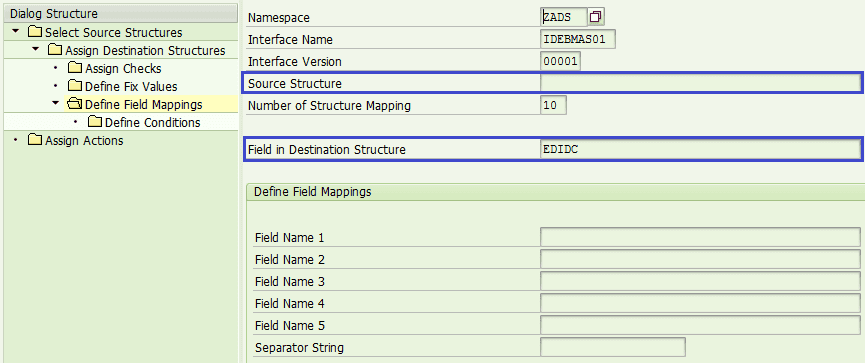Click Assign Checks folder icon
This screenshot has height=363, width=865.
tap(75, 68)
